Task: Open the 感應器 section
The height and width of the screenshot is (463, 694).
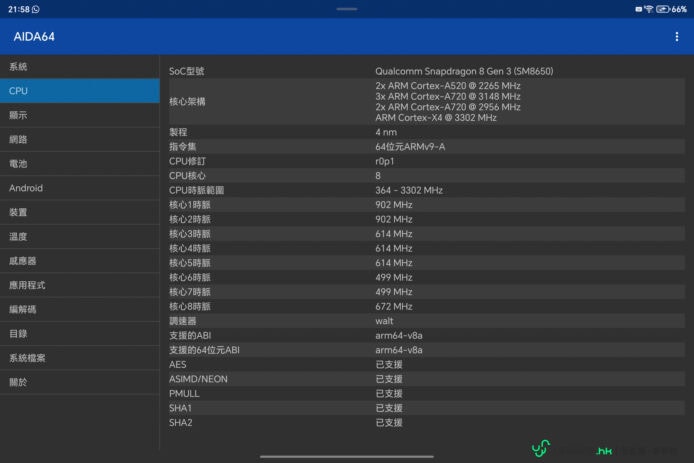Action: [79, 261]
